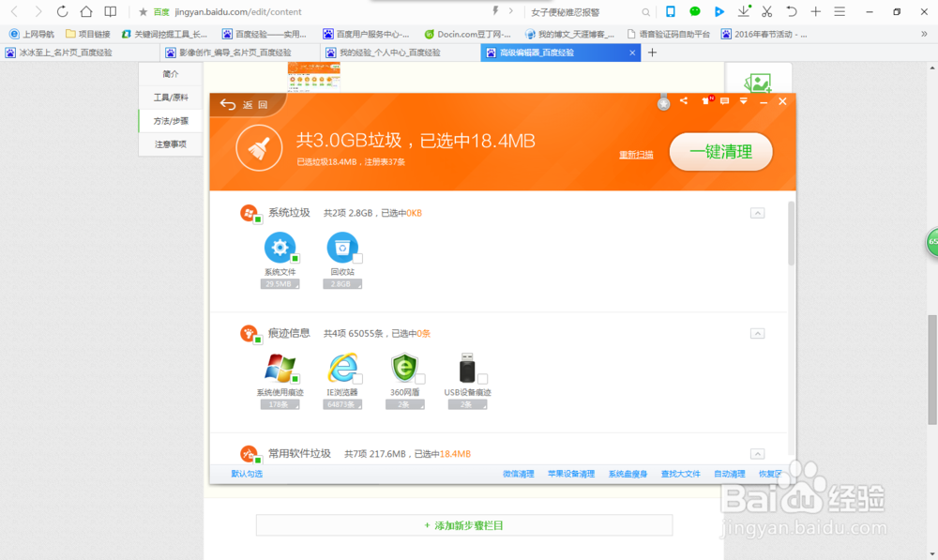Toggle the 常用软件垃圾 category checkbox
This screenshot has width=938, height=560.
(258, 460)
